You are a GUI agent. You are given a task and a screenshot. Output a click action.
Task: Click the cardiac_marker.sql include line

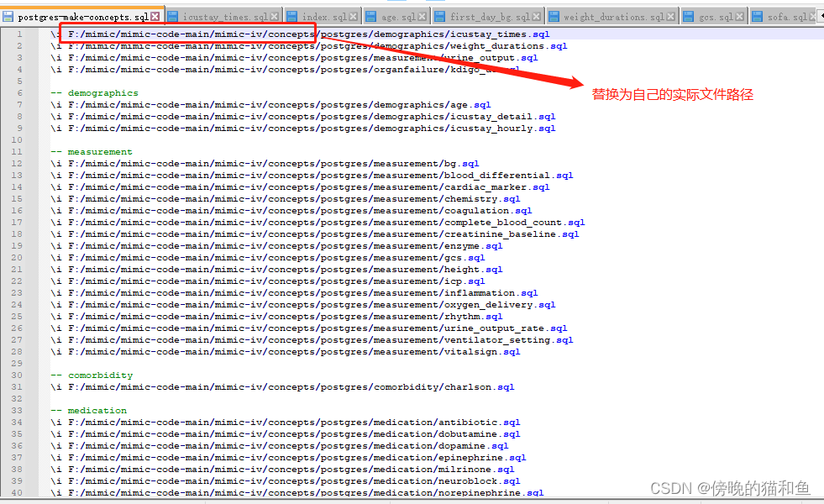click(300, 187)
